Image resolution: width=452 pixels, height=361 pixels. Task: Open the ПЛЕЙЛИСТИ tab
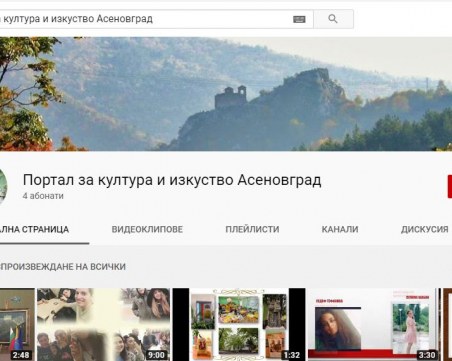click(x=252, y=229)
